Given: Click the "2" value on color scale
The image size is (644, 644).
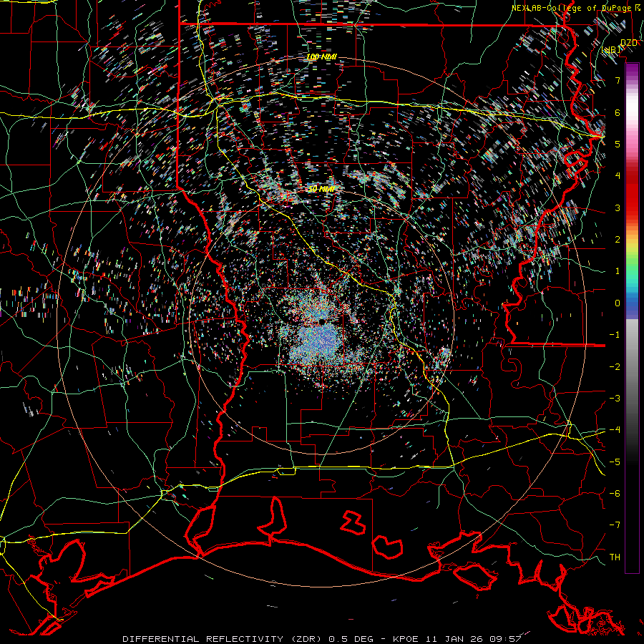Looking at the screenshot, I should (x=618, y=240).
